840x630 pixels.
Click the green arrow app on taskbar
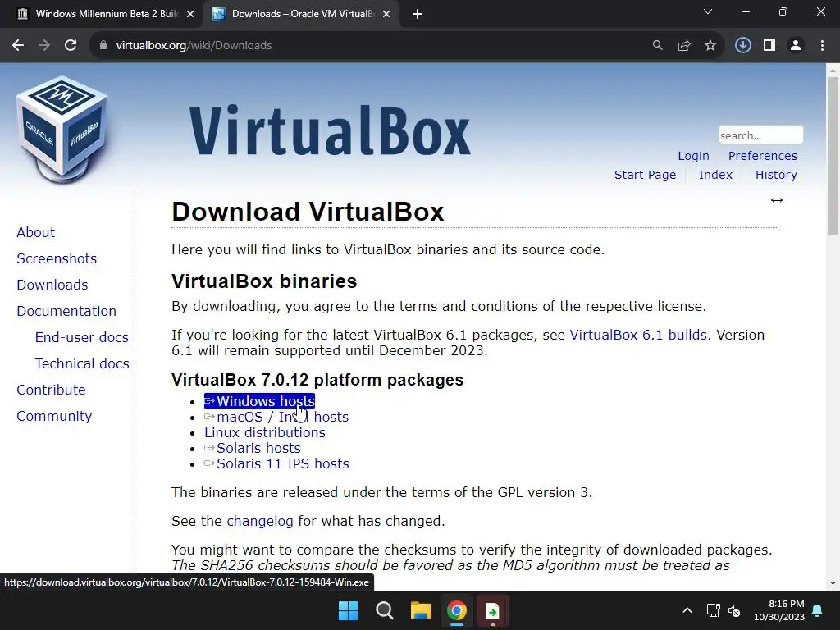492,610
